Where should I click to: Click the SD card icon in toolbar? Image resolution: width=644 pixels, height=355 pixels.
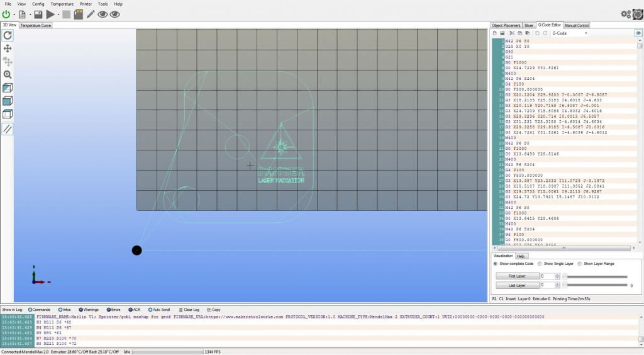(x=79, y=14)
